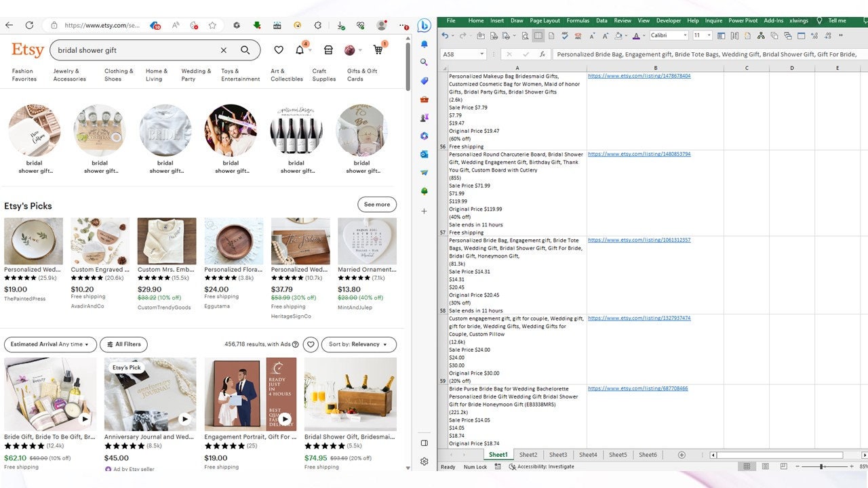Viewport: 868px width, 488px height.
Task: Click Excel zoom out minus button
Action: click(797, 466)
